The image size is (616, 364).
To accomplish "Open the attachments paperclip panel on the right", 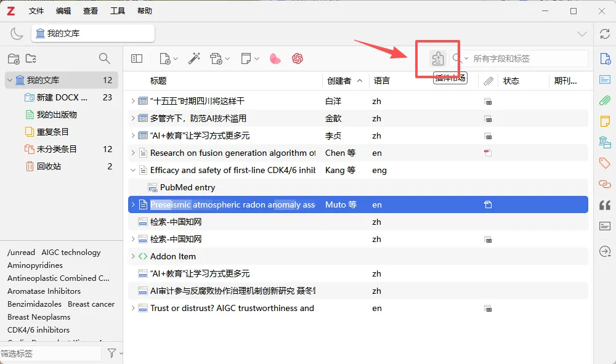I will (604, 100).
